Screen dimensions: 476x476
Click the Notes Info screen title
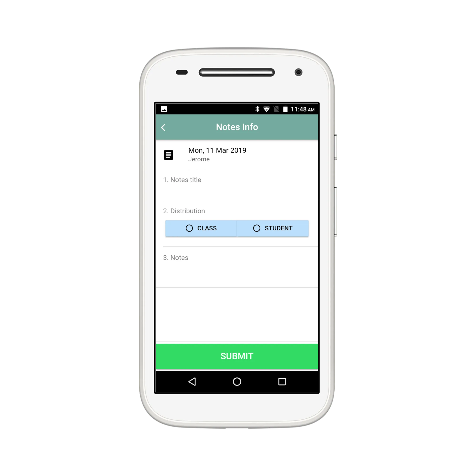tap(238, 127)
